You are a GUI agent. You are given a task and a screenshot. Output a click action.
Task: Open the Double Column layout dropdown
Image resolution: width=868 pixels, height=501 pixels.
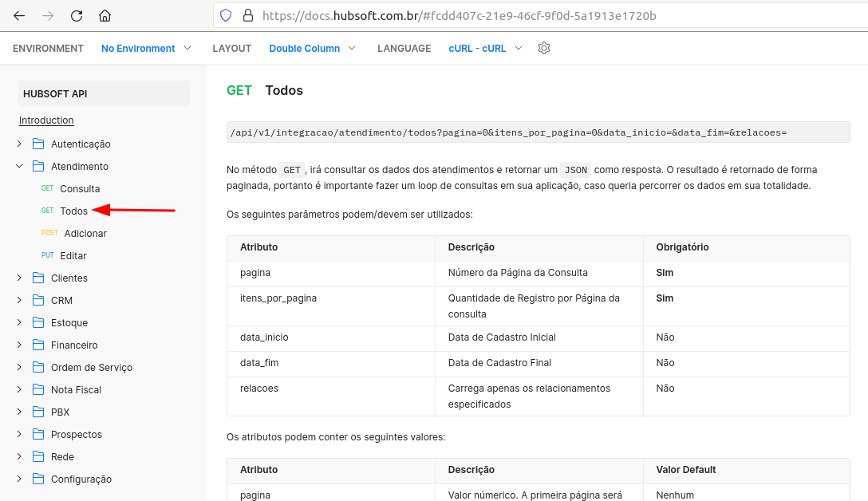tap(312, 48)
